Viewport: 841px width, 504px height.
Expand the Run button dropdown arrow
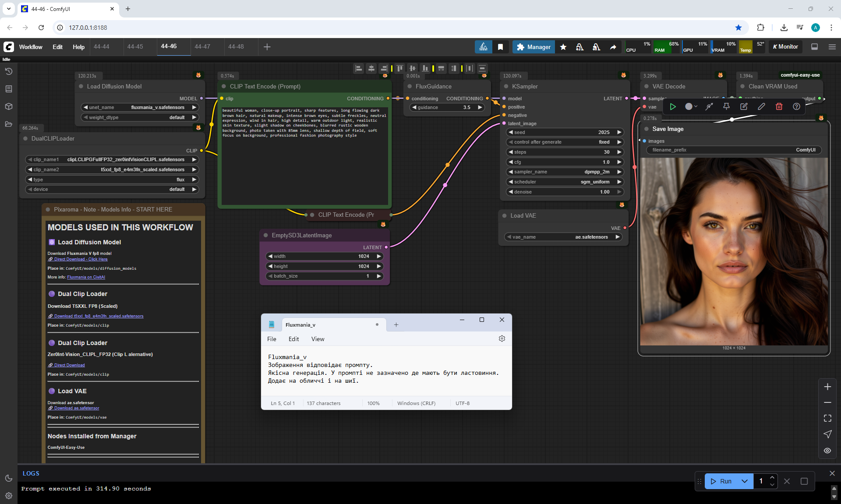click(744, 481)
